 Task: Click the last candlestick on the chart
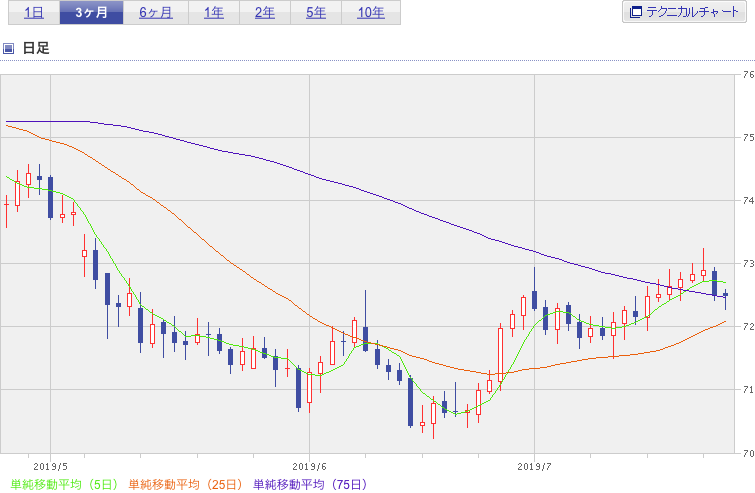coord(726,295)
